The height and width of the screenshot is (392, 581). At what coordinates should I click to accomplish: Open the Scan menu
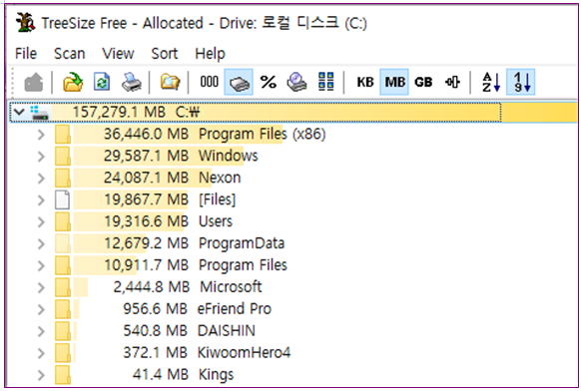[69, 54]
